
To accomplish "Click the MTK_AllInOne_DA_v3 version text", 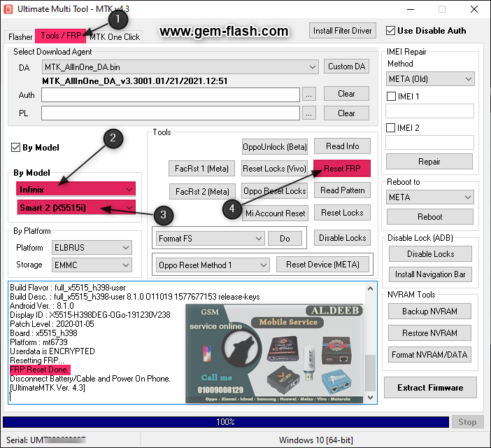I will [135, 81].
